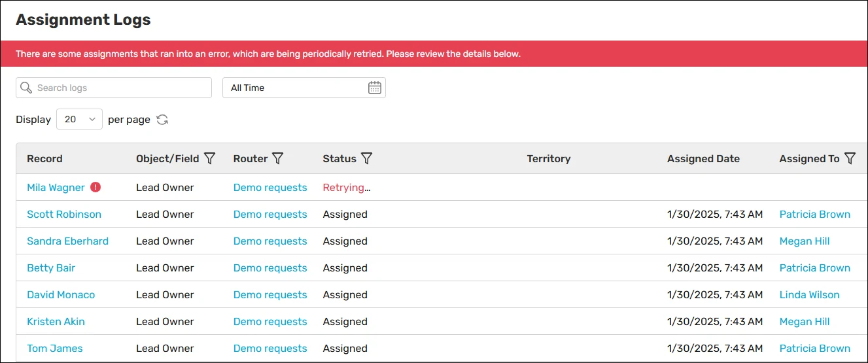The width and height of the screenshot is (868, 363).
Task: Open Demo requests router in Sandra Eberhard row
Action: 270,241
